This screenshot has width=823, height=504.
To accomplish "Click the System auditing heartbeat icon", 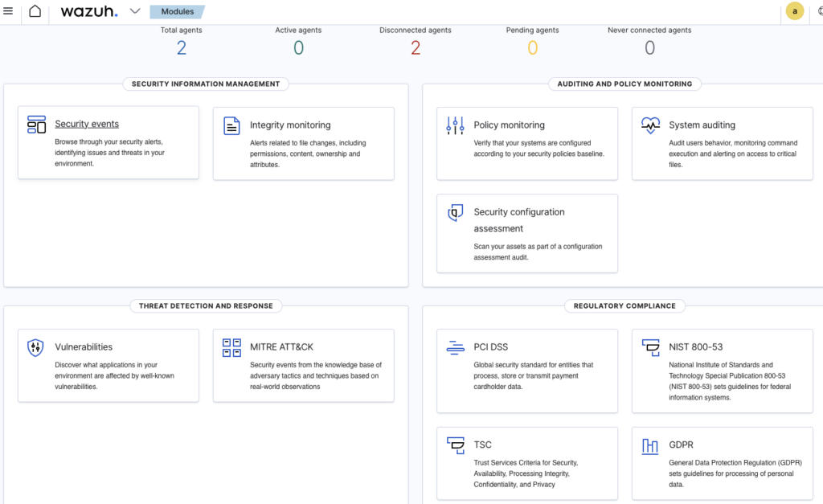I will point(650,125).
